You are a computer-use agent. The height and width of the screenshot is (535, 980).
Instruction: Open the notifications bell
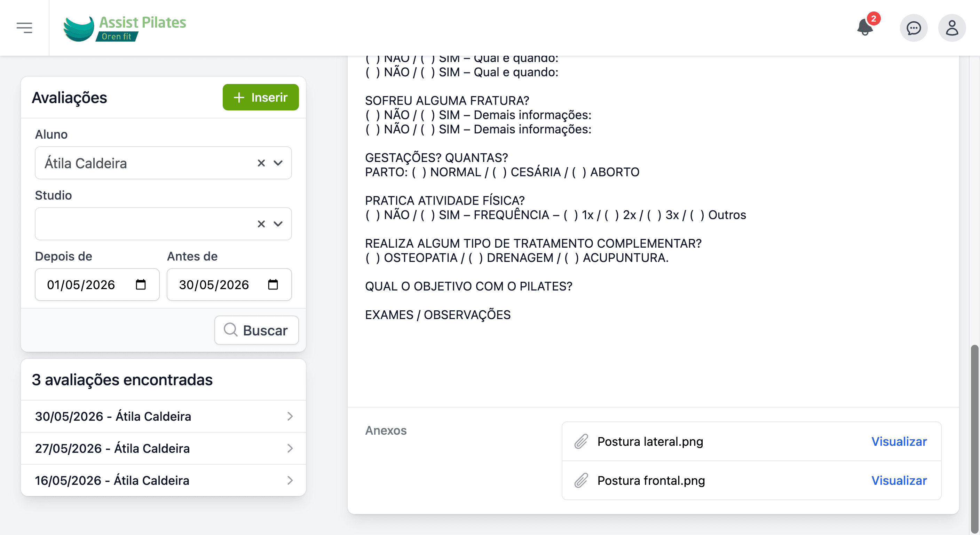pos(865,28)
